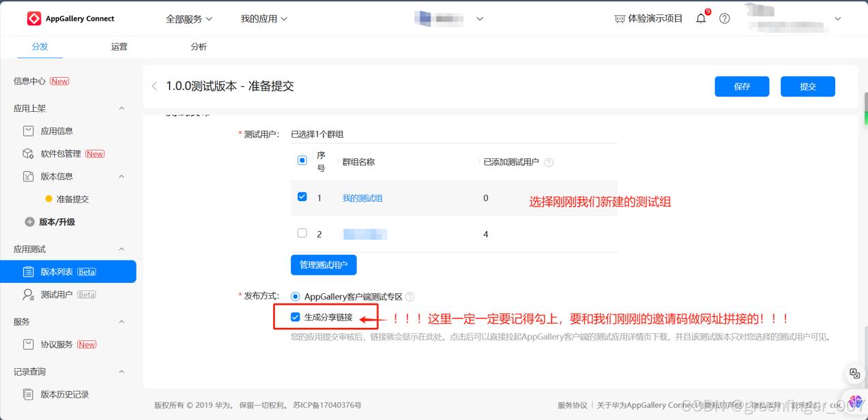Toggle the select-all checkbox in table header
The height and width of the screenshot is (420, 868).
(302, 160)
